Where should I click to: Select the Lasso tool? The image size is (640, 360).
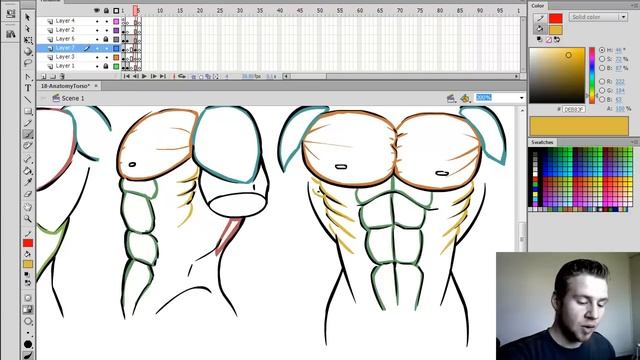[28, 63]
